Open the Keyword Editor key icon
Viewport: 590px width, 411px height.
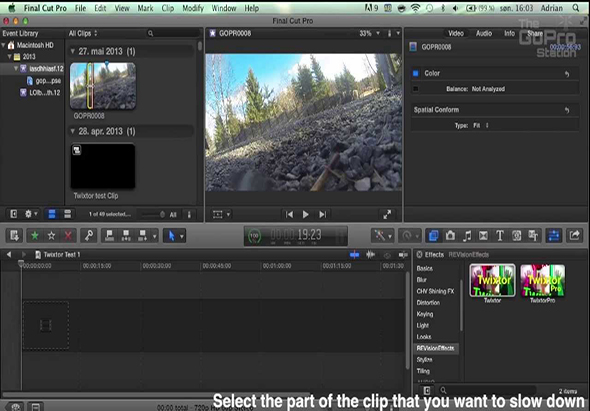[89, 236]
